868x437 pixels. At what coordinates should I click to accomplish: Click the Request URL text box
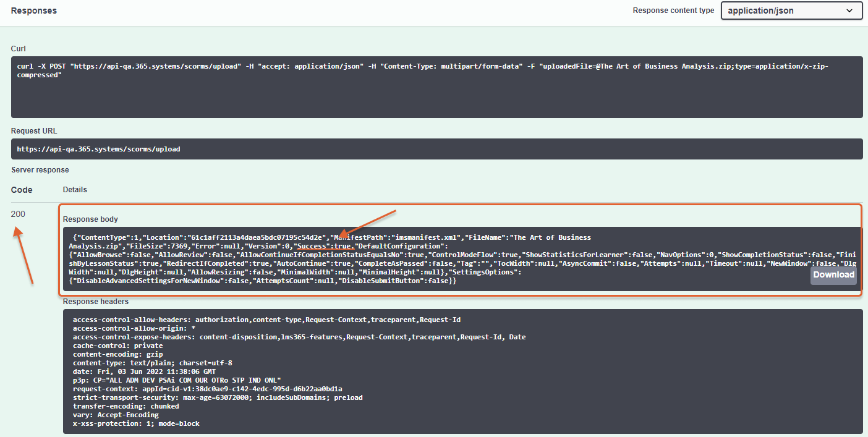(436, 149)
